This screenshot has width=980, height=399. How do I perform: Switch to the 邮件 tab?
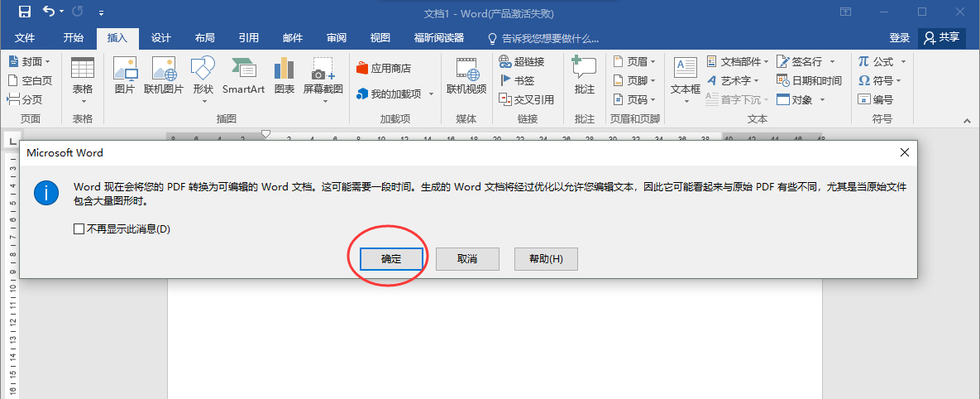click(293, 37)
